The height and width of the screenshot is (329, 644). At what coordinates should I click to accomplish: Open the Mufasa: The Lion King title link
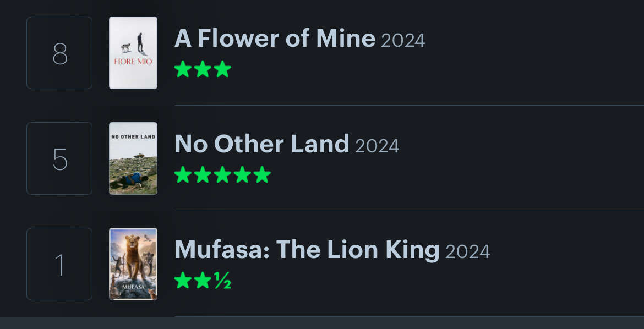[307, 249]
